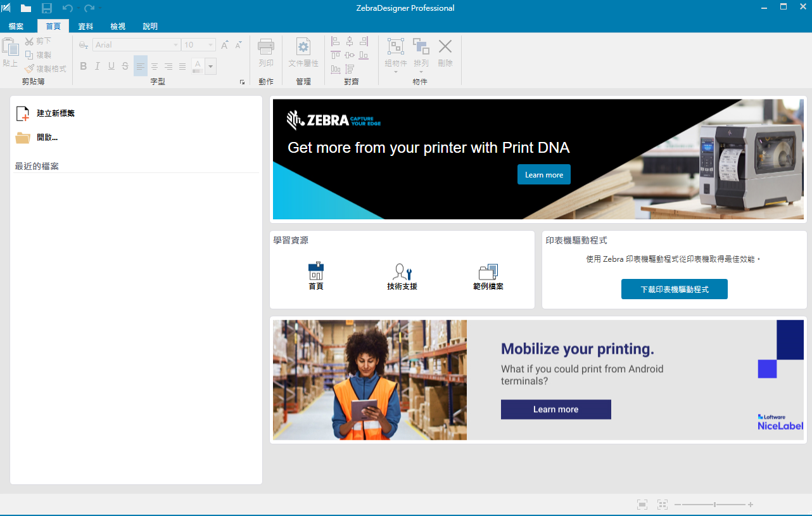Viewport: 812px width, 516px height.
Task: Open 文件屬性 document properties
Action: tap(303, 47)
